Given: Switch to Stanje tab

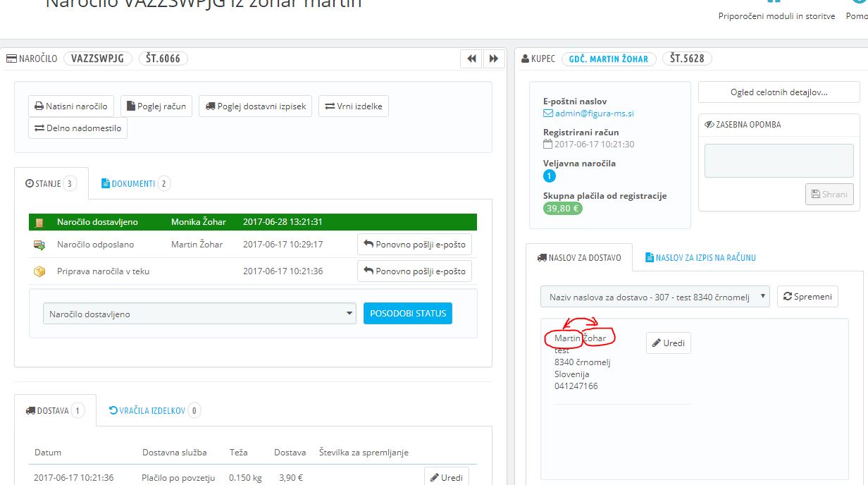Looking at the screenshot, I should pyautogui.click(x=51, y=183).
